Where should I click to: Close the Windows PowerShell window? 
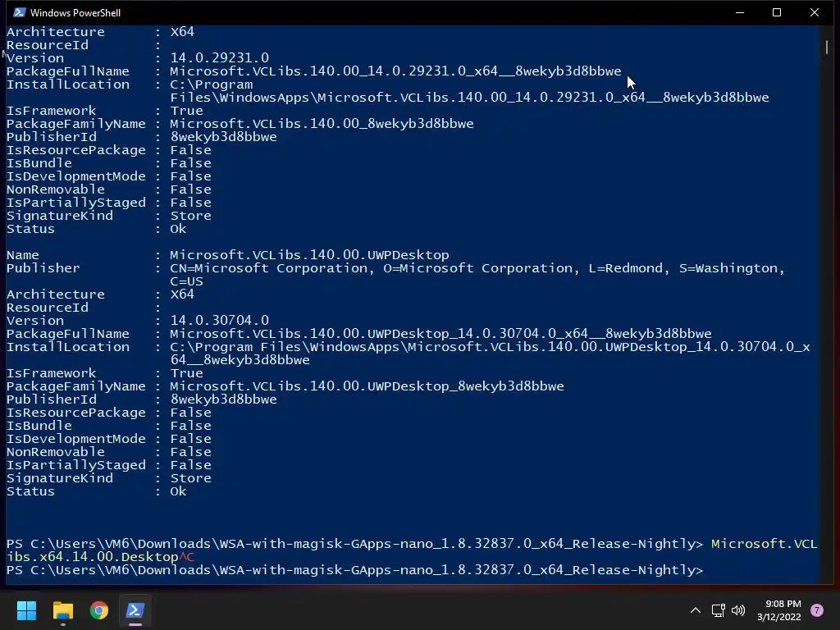pos(815,12)
